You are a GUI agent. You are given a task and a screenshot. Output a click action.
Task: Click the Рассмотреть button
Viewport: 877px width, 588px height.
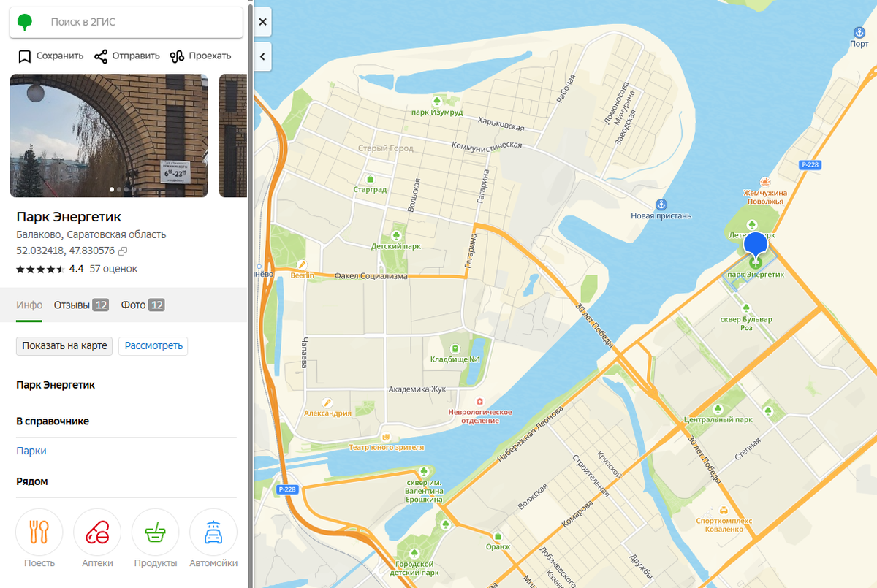coord(153,345)
